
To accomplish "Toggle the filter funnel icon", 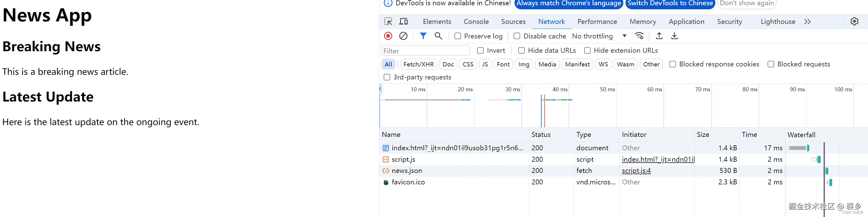I will (423, 36).
